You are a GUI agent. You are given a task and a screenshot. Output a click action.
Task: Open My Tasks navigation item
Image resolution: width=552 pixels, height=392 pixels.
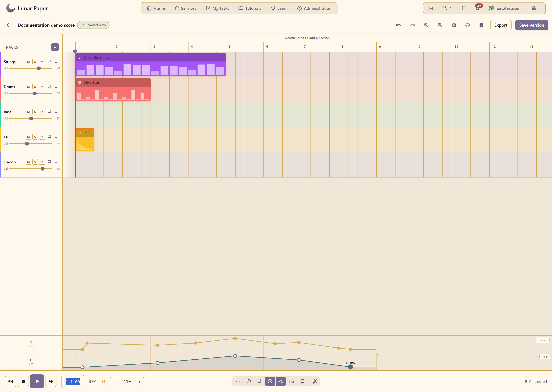tap(218, 8)
